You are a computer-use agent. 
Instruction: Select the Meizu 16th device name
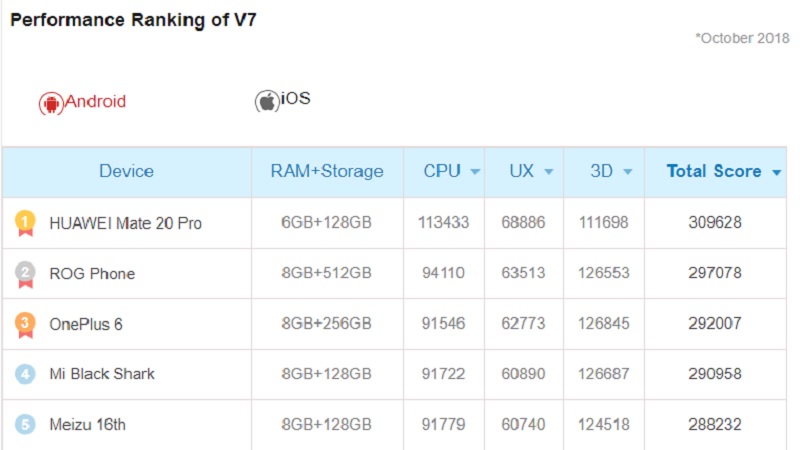(x=87, y=424)
